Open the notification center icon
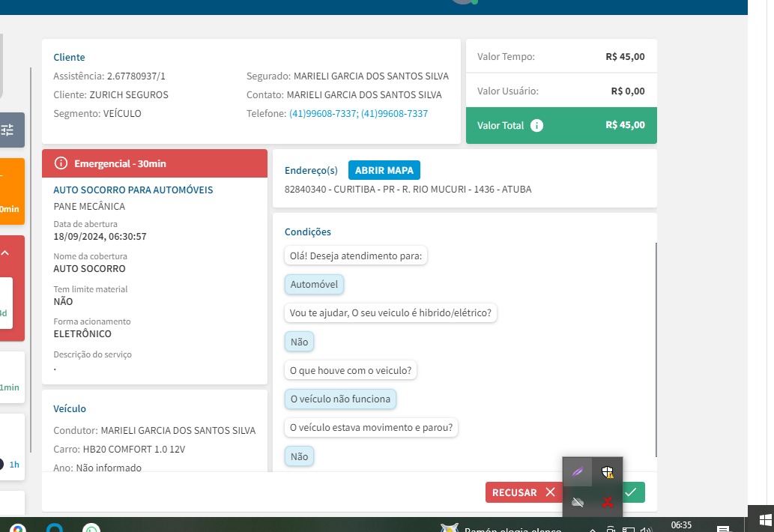This screenshot has width=774, height=532. tap(723, 528)
